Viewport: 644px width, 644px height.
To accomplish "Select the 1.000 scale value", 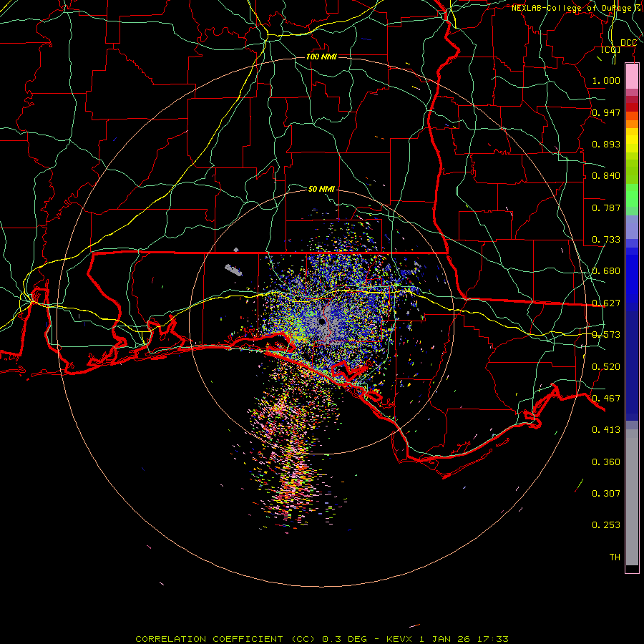I will [606, 80].
